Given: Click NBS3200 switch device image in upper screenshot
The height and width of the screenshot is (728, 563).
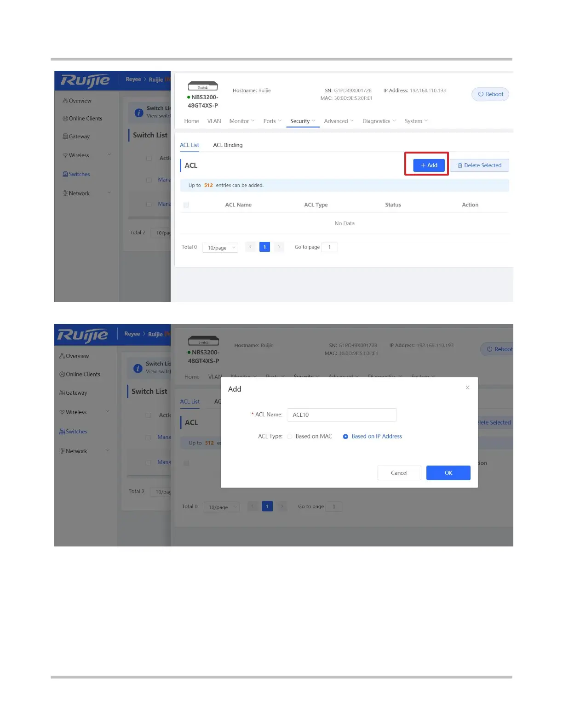Looking at the screenshot, I should tap(203, 86).
